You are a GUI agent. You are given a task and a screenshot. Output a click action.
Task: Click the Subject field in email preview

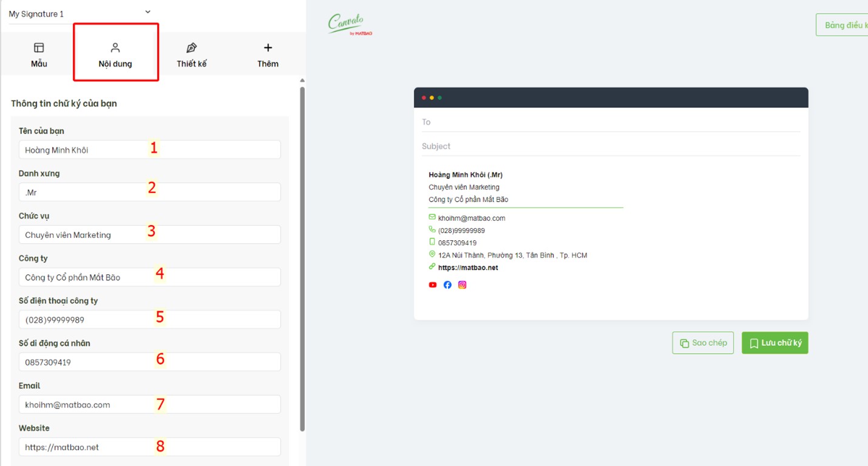click(611, 146)
